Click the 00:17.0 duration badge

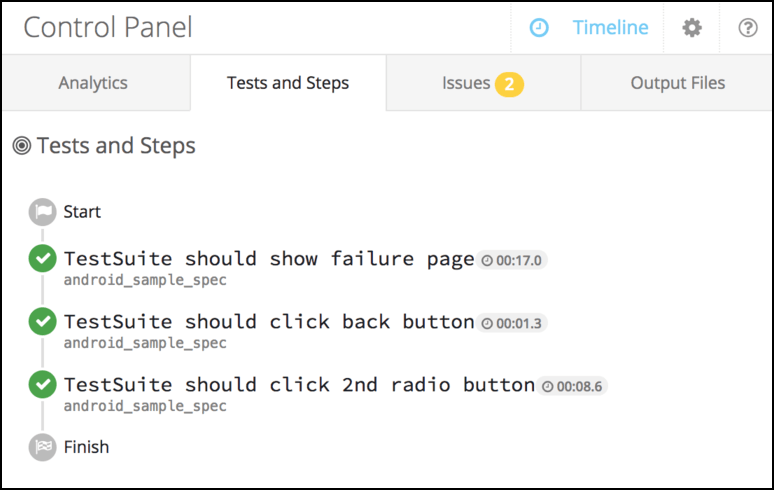pyautogui.click(x=512, y=261)
